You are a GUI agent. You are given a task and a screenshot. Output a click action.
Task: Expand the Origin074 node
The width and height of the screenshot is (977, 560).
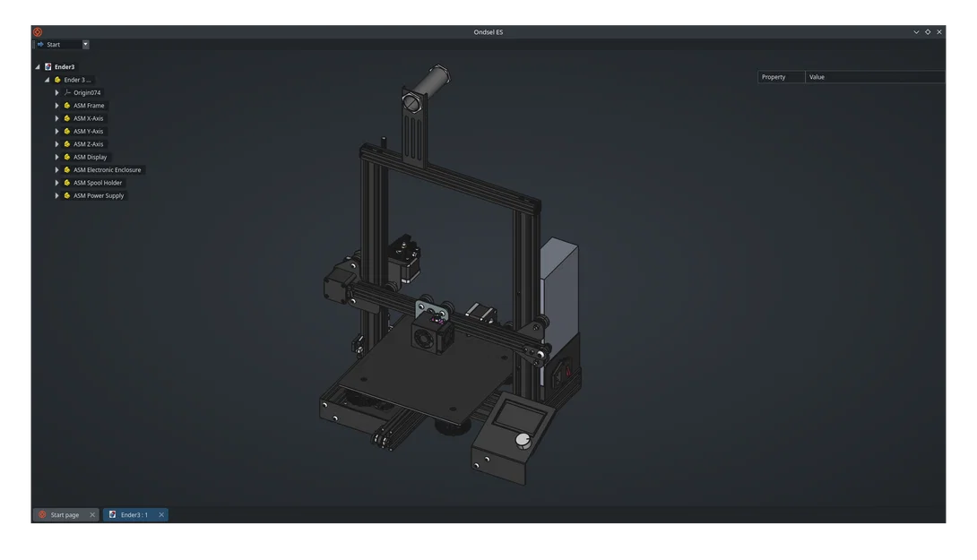(x=56, y=93)
